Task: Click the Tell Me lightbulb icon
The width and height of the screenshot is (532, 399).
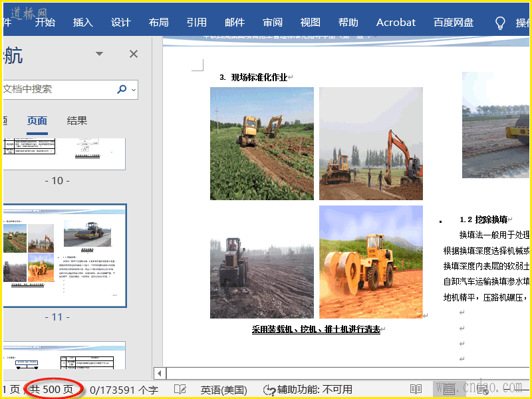Action: click(x=500, y=23)
